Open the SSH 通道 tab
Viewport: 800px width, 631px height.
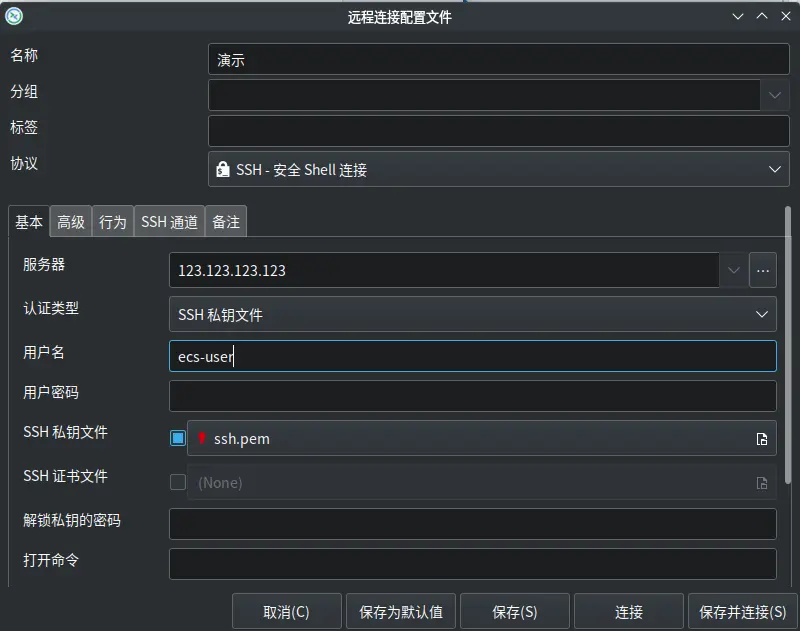tap(169, 222)
